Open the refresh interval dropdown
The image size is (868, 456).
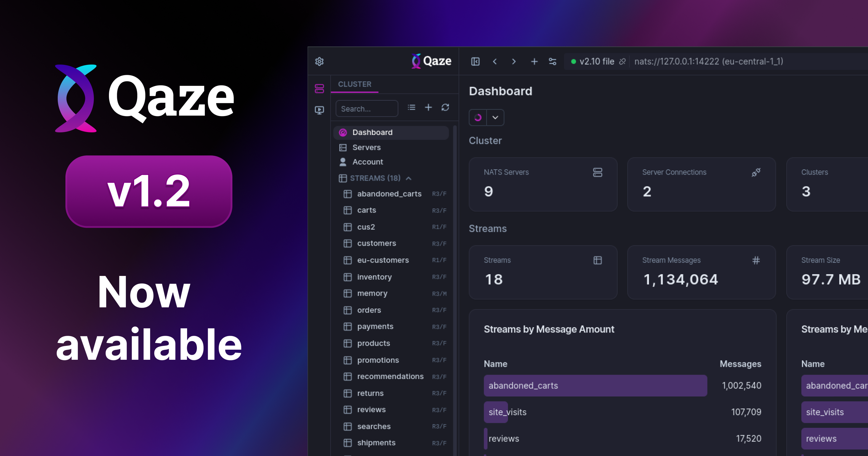point(495,118)
